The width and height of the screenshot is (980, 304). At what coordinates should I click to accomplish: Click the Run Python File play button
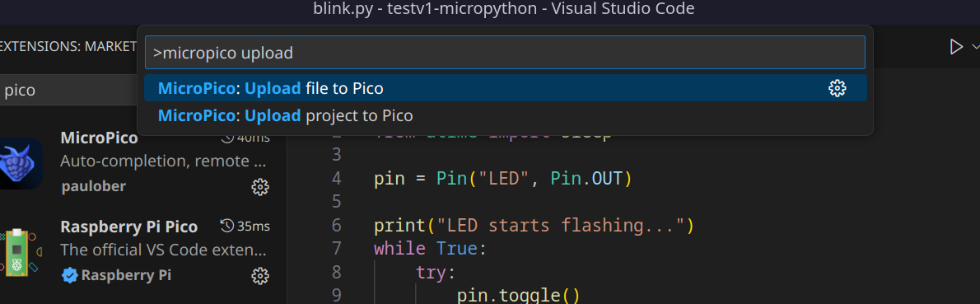[955, 47]
